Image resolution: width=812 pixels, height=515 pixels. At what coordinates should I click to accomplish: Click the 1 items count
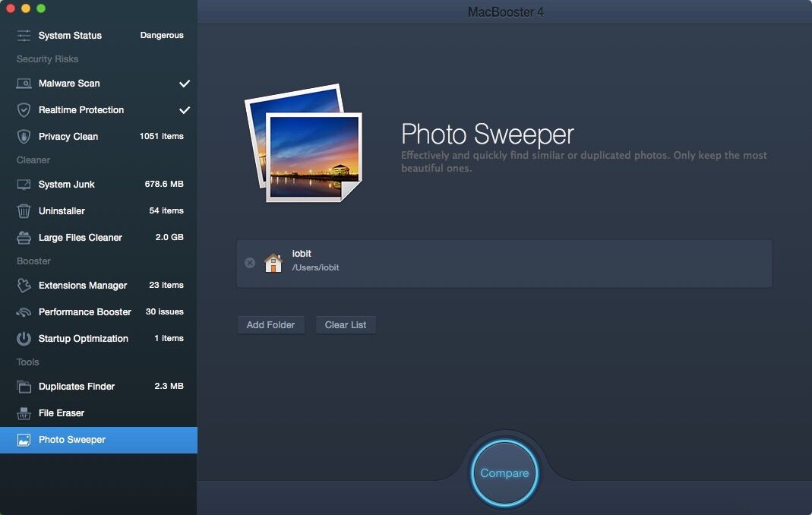tap(169, 338)
